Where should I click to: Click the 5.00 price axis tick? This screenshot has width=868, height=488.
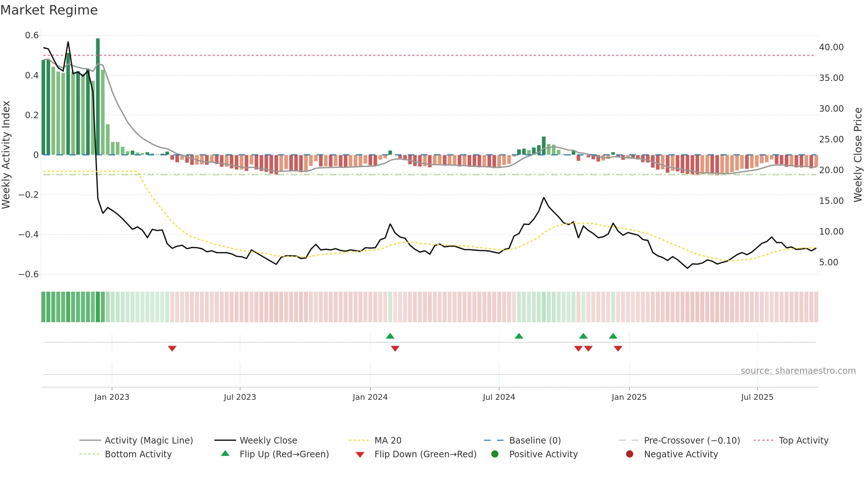(829, 262)
